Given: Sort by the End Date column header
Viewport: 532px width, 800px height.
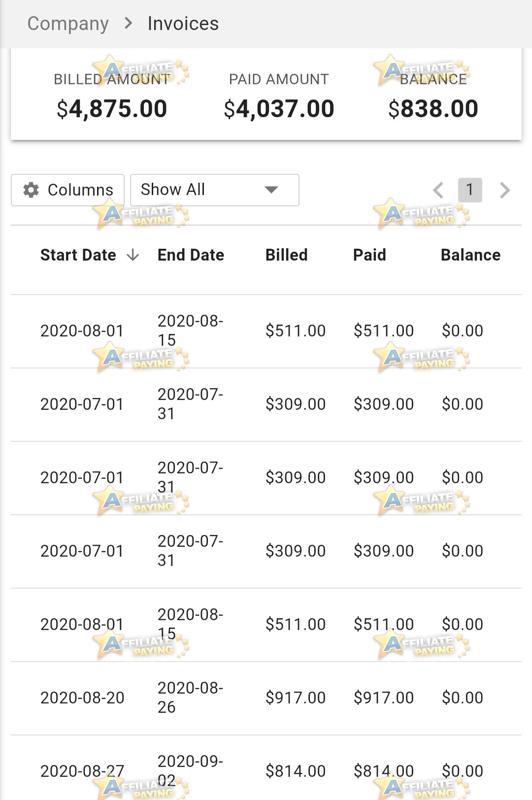Looking at the screenshot, I should [x=191, y=255].
